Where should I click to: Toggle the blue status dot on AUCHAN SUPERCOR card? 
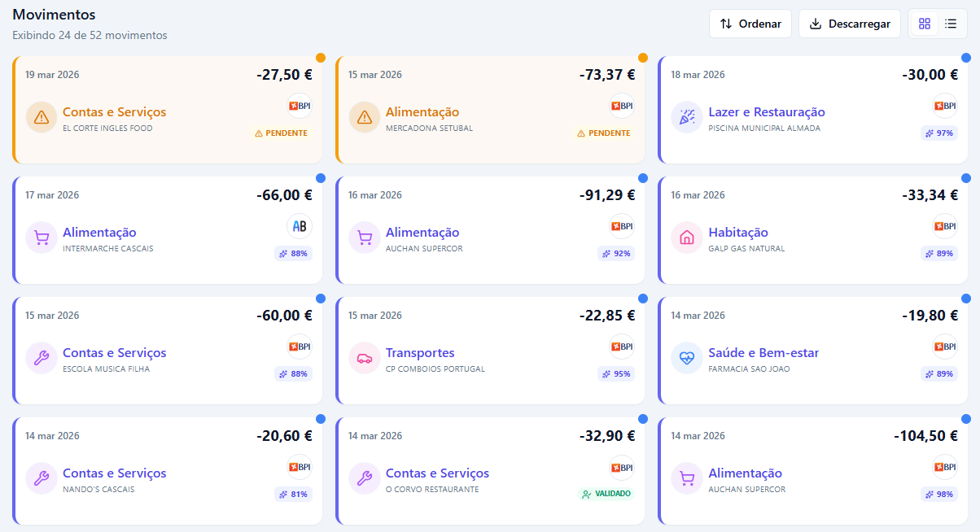tap(642, 177)
